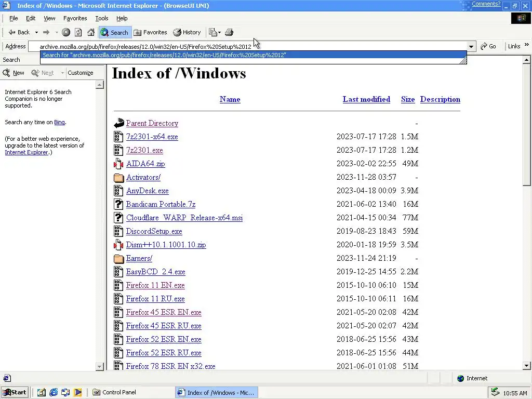532x399 pixels.
Task: Launch Outlook Express quick launch icon
Action: coord(65,392)
